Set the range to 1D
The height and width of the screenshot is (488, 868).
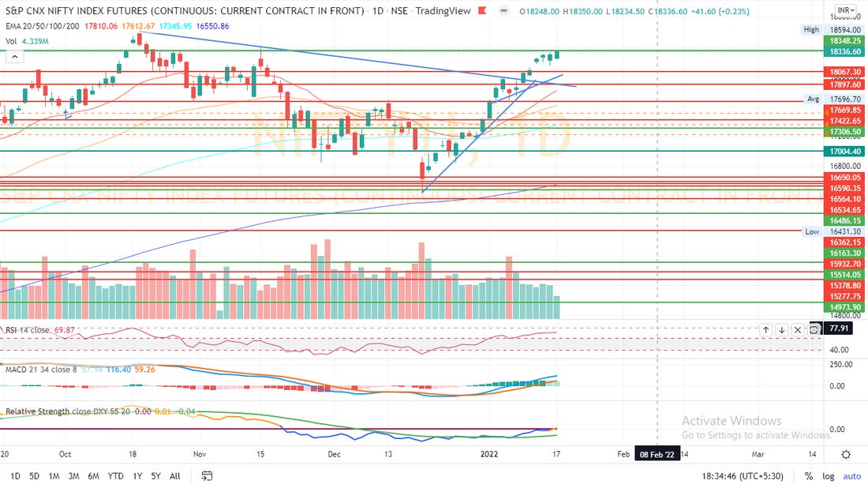15,476
